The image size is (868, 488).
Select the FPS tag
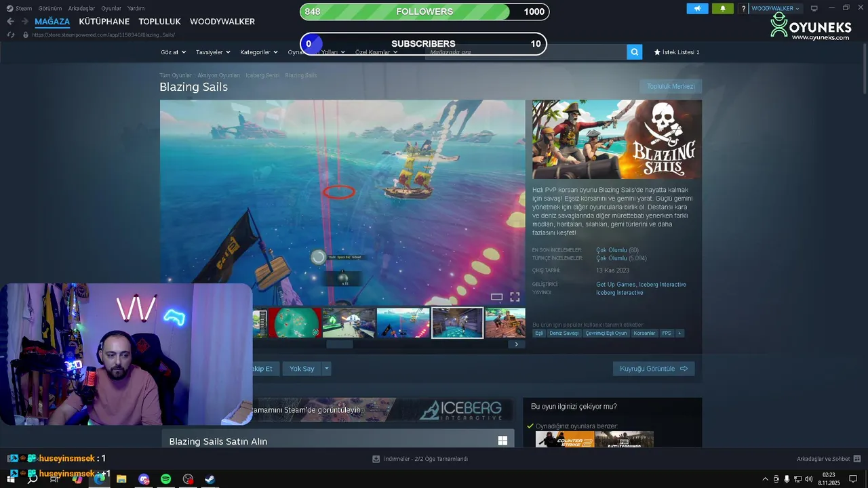click(667, 333)
